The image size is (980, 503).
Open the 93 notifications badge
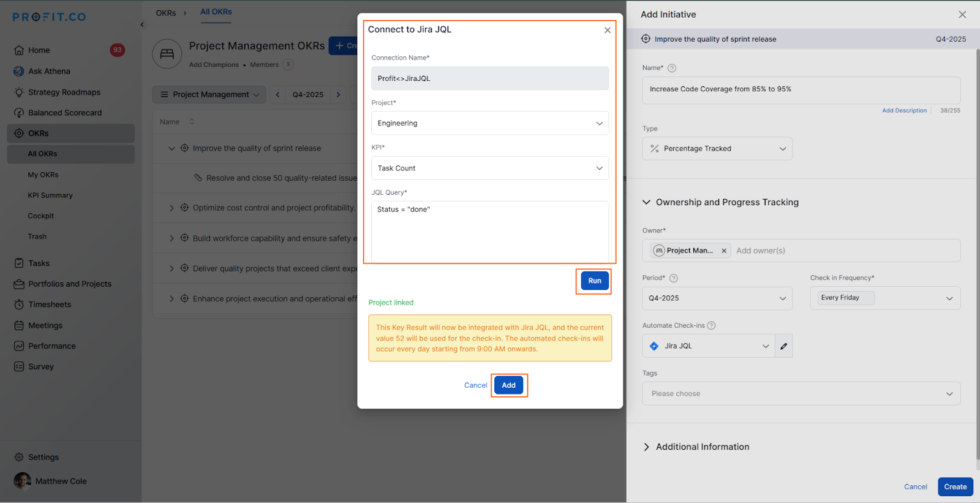click(x=118, y=50)
